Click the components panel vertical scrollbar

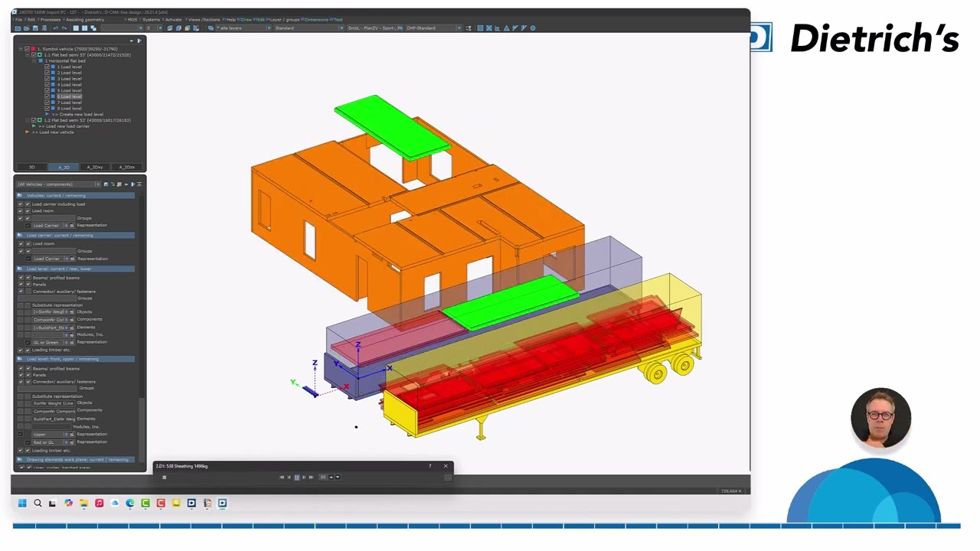[142, 429]
